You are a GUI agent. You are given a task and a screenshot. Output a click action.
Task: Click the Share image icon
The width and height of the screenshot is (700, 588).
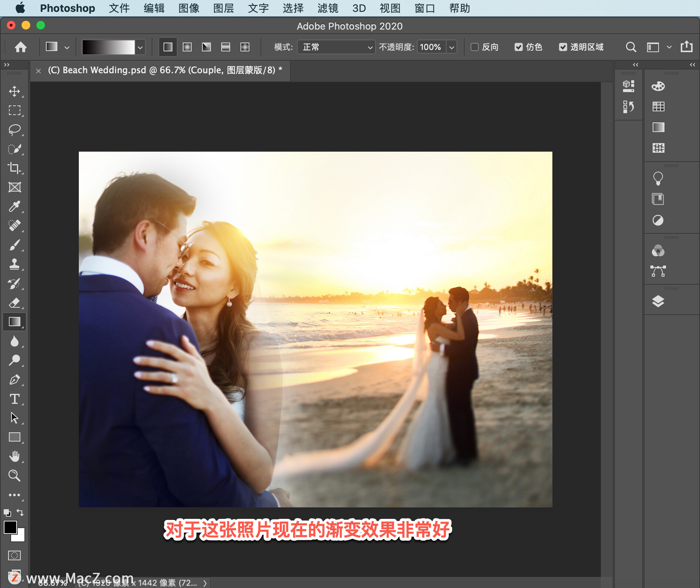click(x=687, y=47)
